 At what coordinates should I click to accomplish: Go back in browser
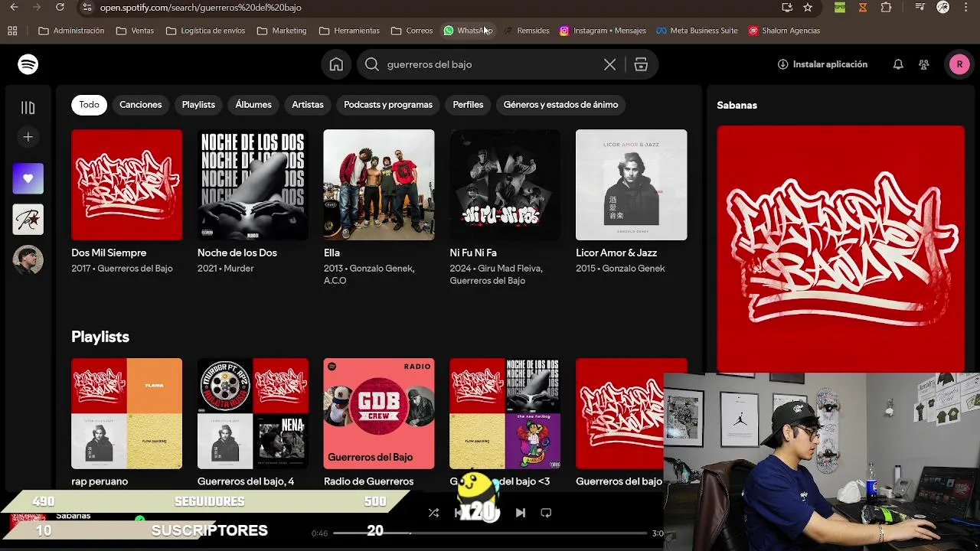point(14,8)
